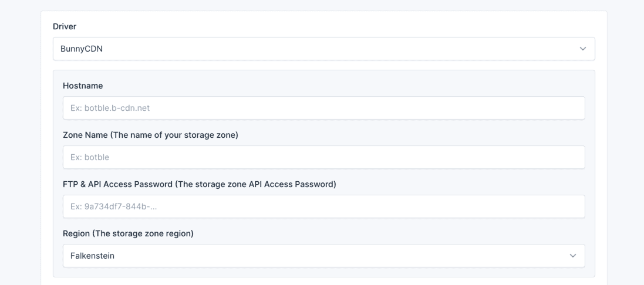Expand the Region storage zone dropdown

point(323,256)
